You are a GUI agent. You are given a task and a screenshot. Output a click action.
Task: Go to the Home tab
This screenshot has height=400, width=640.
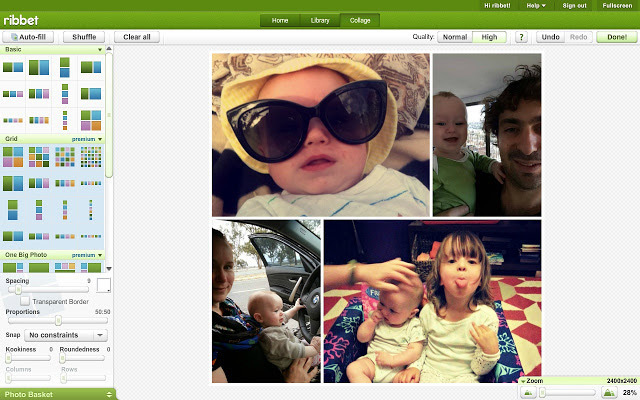pyautogui.click(x=280, y=20)
